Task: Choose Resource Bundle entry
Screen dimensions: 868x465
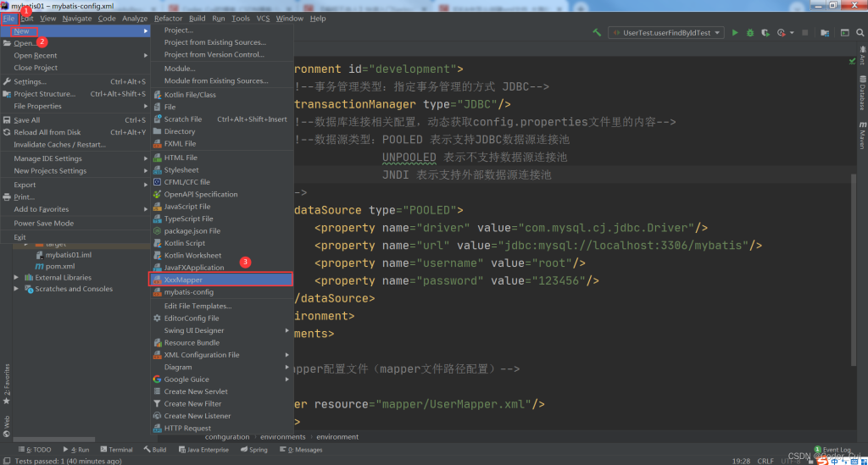Action: [x=221, y=342]
